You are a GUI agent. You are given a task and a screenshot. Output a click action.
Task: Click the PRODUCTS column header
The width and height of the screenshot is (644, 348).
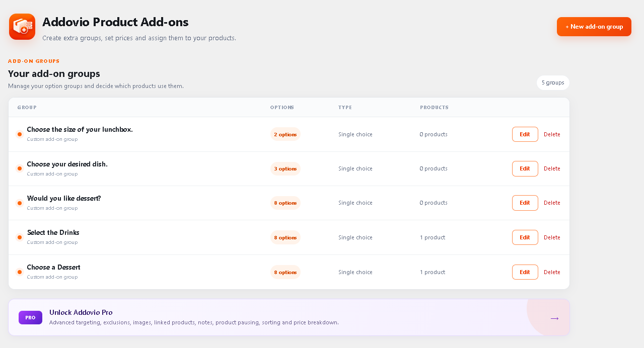tap(434, 108)
